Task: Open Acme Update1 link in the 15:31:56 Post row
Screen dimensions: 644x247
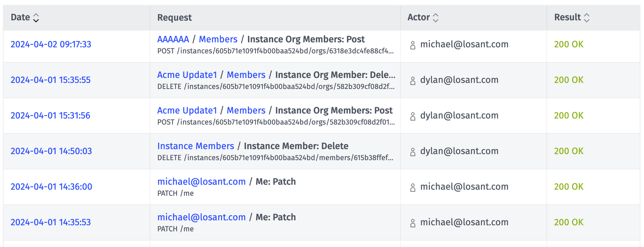Action: pos(187,110)
